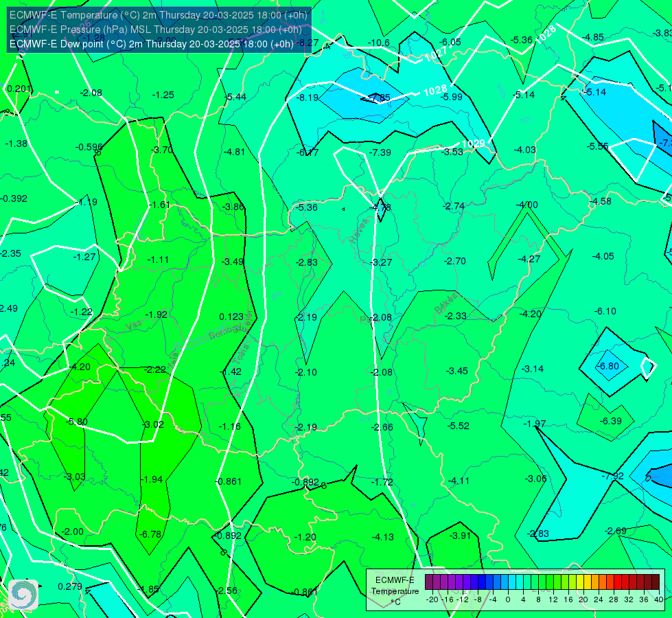Click the yellow legend swatch at 20
This screenshot has width=672, height=618.
tap(580, 582)
